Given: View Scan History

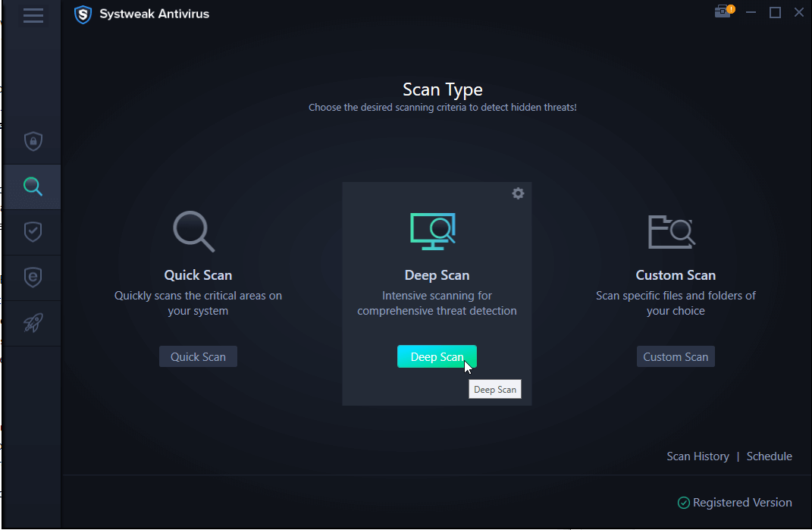Looking at the screenshot, I should [698, 456].
